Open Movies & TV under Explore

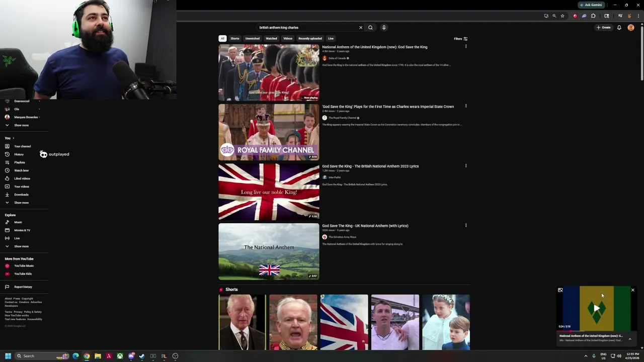click(22, 230)
